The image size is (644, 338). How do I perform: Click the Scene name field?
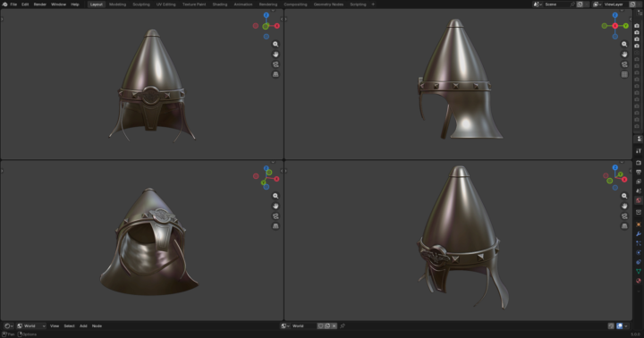556,4
